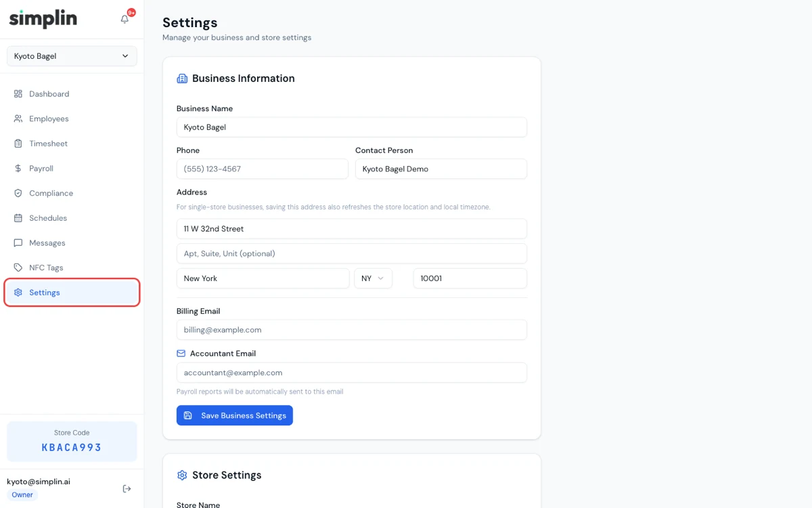Click the Store Settings gear icon
This screenshot has width=812, height=508.
182,475
